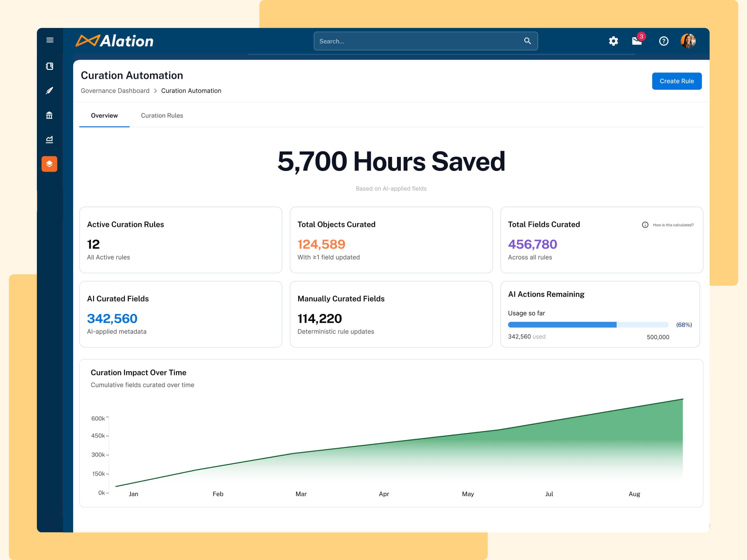Select the quill authoring icon in sidebar

click(x=49, y=90)
